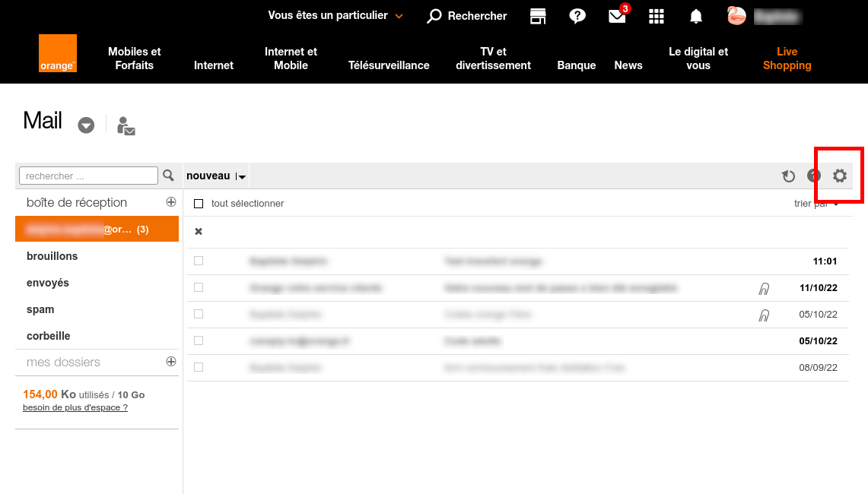
Task: Select checkbox of 05/10/22 message with attachment
Action: tap(199, 314)
